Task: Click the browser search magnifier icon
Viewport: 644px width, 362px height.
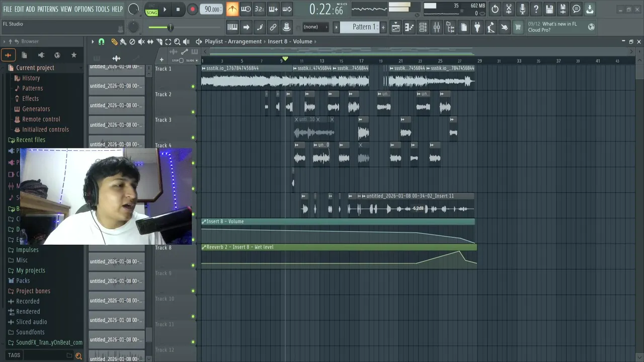Action: (x=78, y=355)
